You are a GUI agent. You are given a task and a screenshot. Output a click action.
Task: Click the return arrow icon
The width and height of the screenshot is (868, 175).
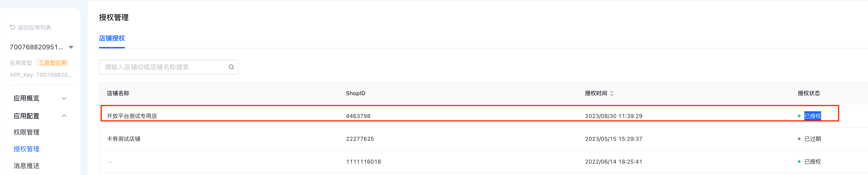pyautogui.click(x=13, y=27)
